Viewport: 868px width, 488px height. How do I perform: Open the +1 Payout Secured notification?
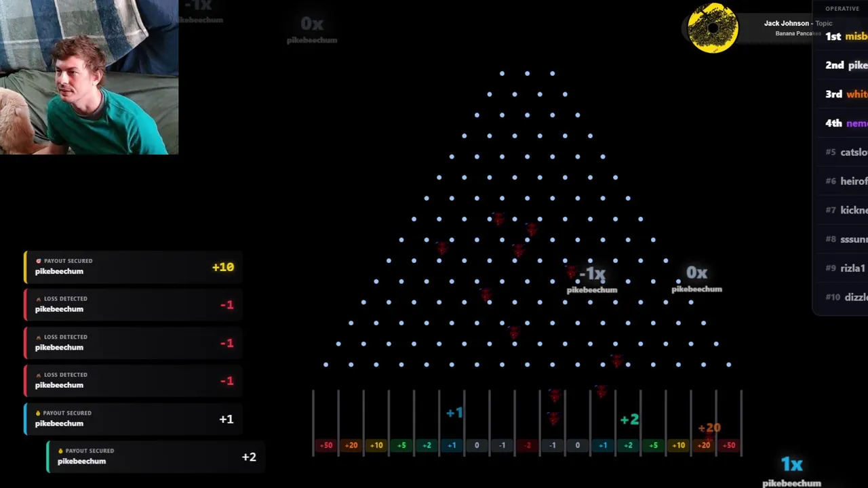tap(133, 418)
